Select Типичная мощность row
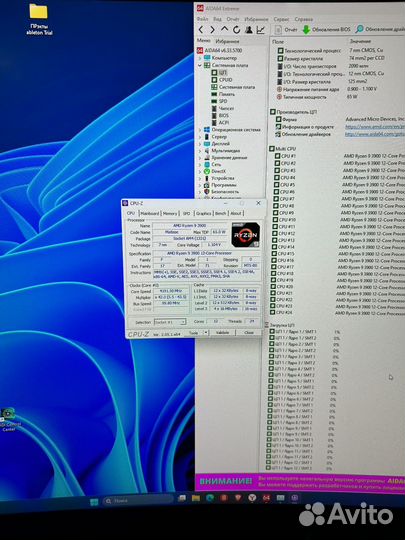Viewport: 405px width, 540px height. (x=317, y=97)
